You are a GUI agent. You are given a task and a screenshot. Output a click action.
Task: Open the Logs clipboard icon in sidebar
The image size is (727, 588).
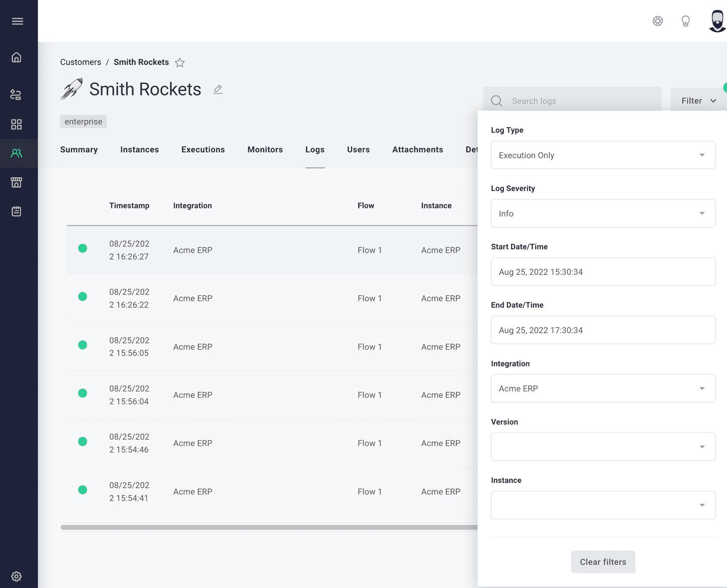click(17, 211)
